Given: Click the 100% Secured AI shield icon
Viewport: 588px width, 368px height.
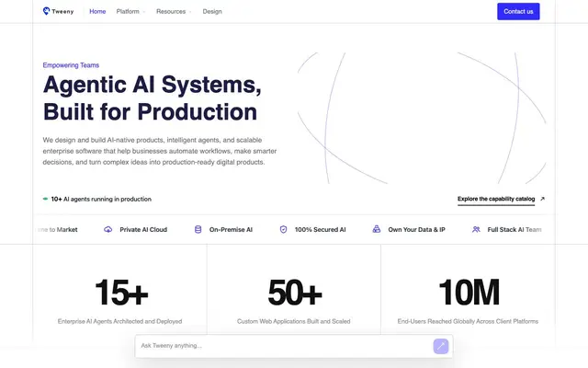Looking at the screenshot, I should coord(284,229).
